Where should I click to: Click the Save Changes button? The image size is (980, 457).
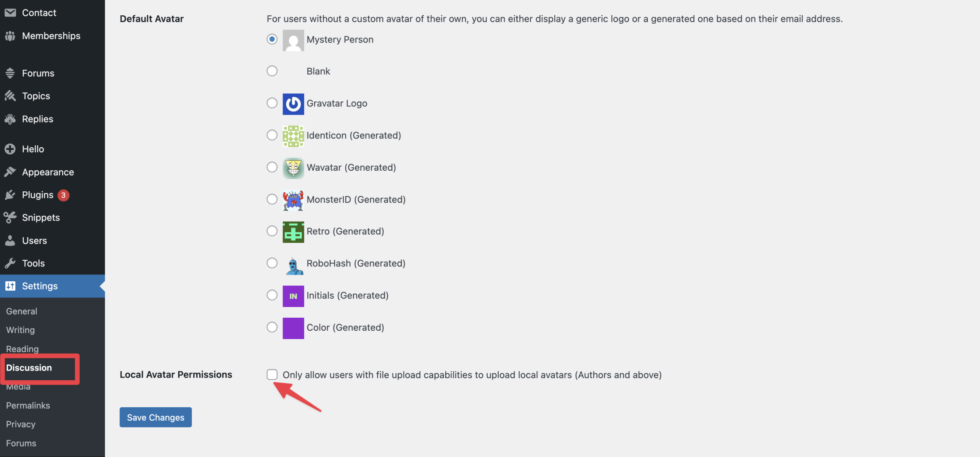pos(155,417)
